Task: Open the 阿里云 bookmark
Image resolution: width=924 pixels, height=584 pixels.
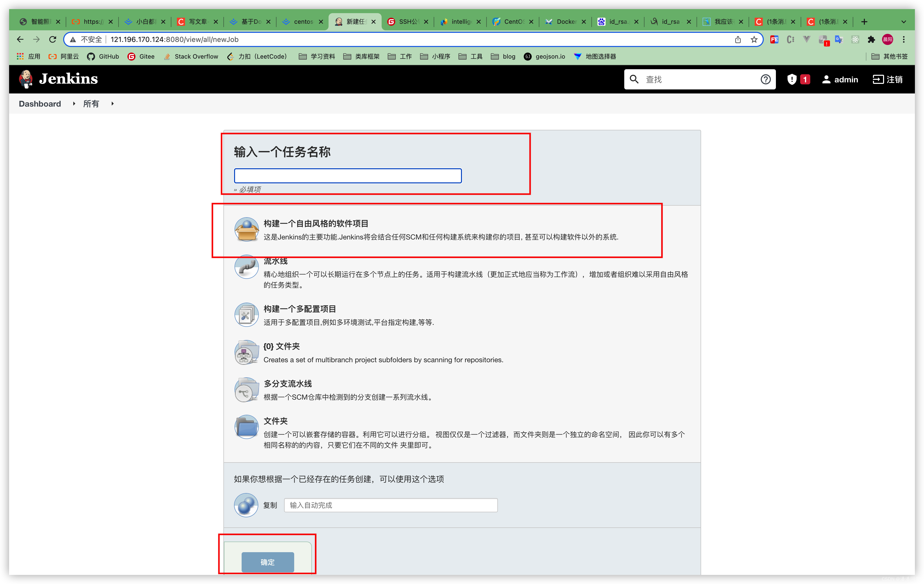Action: click(x=63, y=56)
